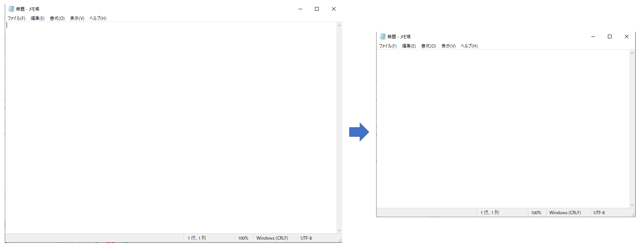
Task: Open 編集(E) menu in the left window
Action: click(38, 18)
